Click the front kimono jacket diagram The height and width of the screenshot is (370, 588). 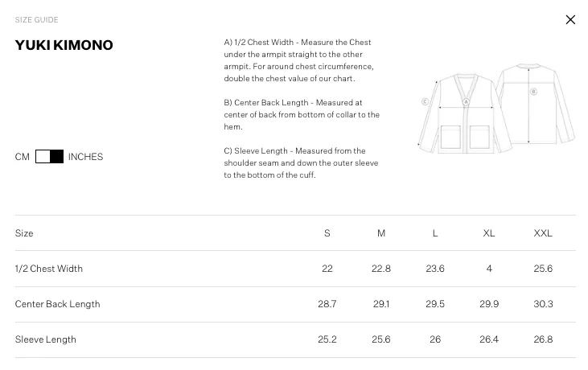point(465,113)
